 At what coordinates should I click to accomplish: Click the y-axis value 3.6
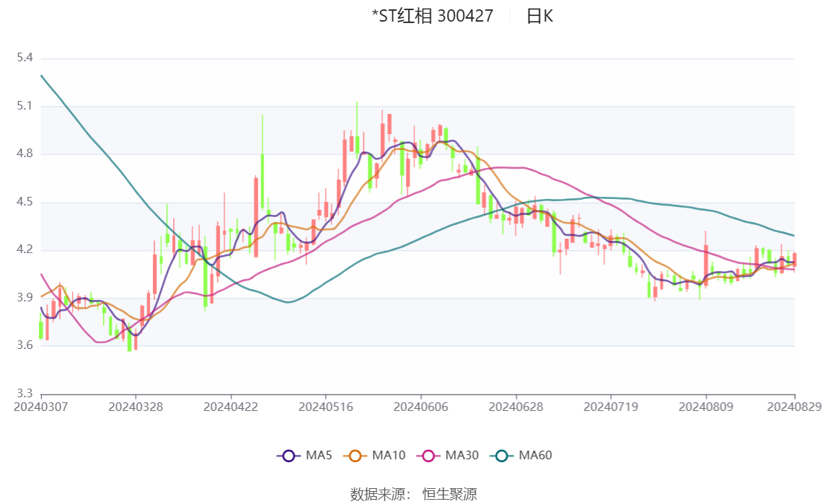25,346
